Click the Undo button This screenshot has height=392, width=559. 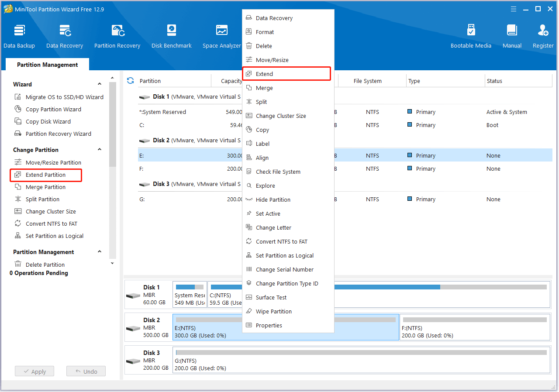(x=86, y=371)
